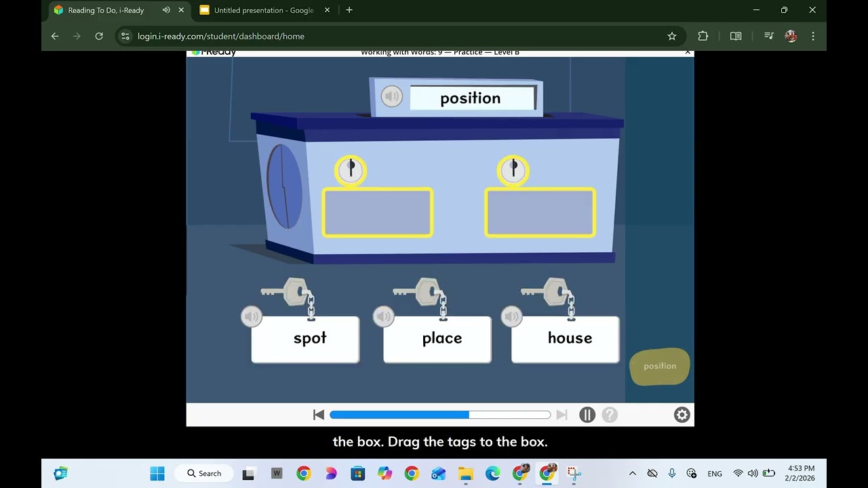Open the Chrome extensions menu

click(x=703, y=36)
